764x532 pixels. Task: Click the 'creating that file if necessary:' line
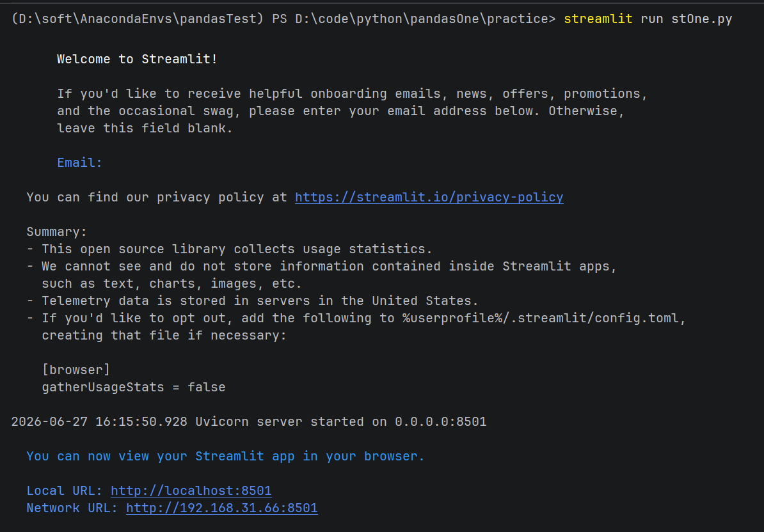(x=164, y=335)
